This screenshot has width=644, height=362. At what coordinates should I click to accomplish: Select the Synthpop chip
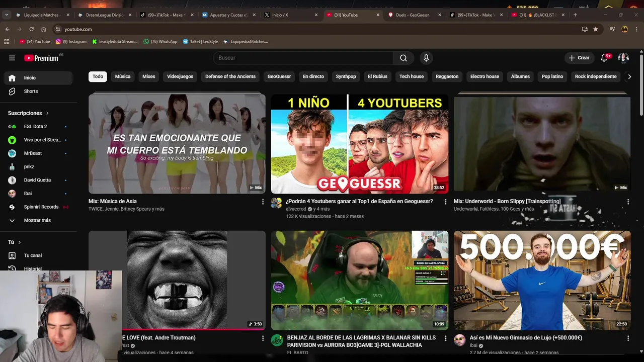346,76
